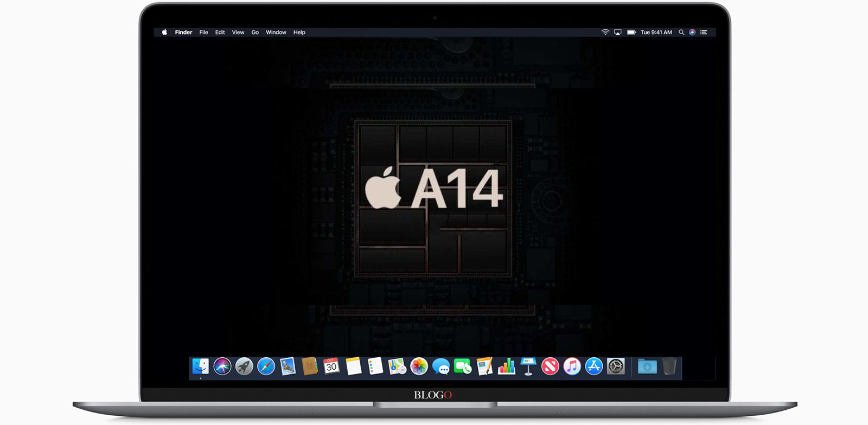Launch iTunes music icon in dock
The height and width of the screenshot is (425, 868).
(x=572, y=367)
